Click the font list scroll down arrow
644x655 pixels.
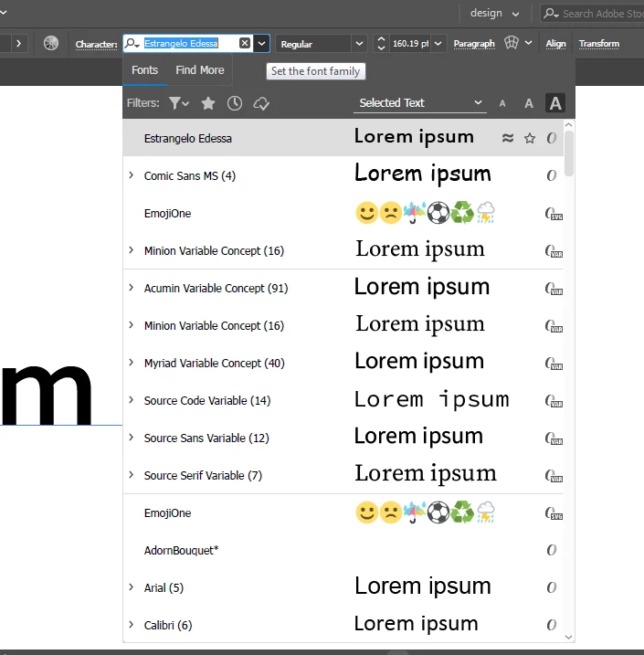(x=569, y=637)
